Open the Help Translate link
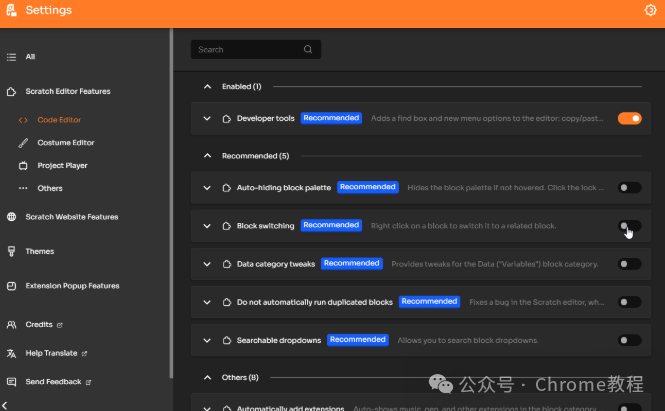The width and height of the screenshot is (665, 411). pyautogui.click(x=51, y=353)
